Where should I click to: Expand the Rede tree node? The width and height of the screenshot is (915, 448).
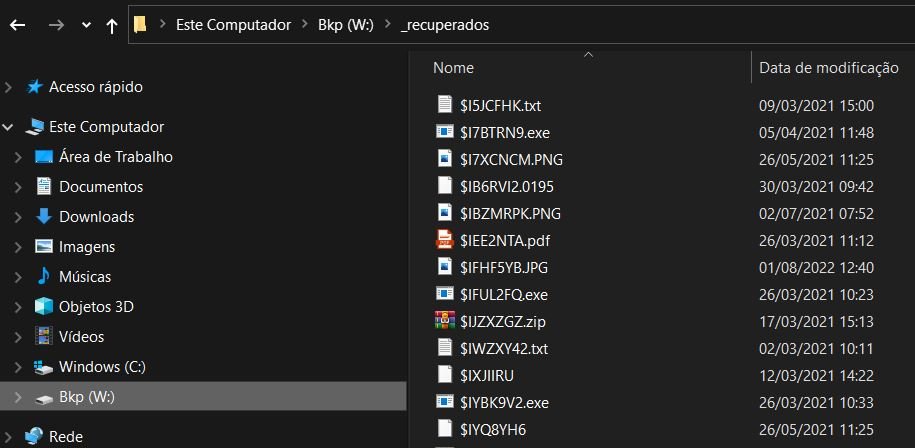point(8,436)
